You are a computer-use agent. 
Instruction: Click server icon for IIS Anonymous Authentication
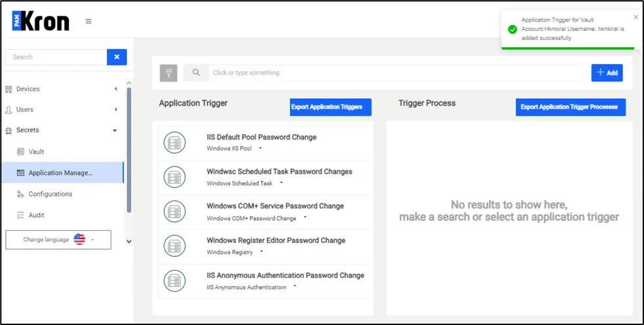[174, 281]
